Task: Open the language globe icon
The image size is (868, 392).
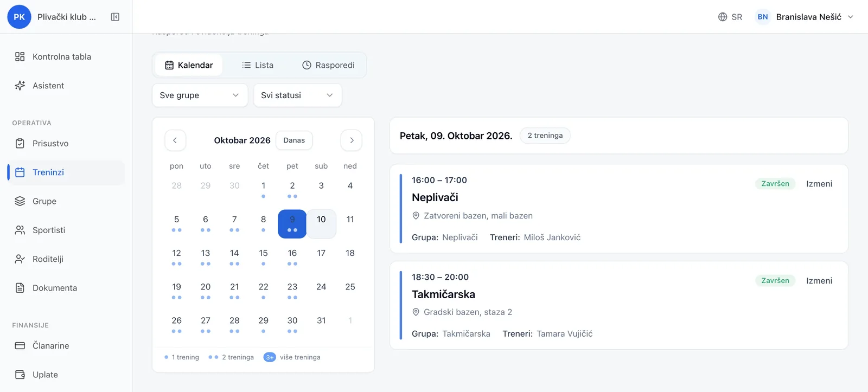Action: (x=723, y=17)
